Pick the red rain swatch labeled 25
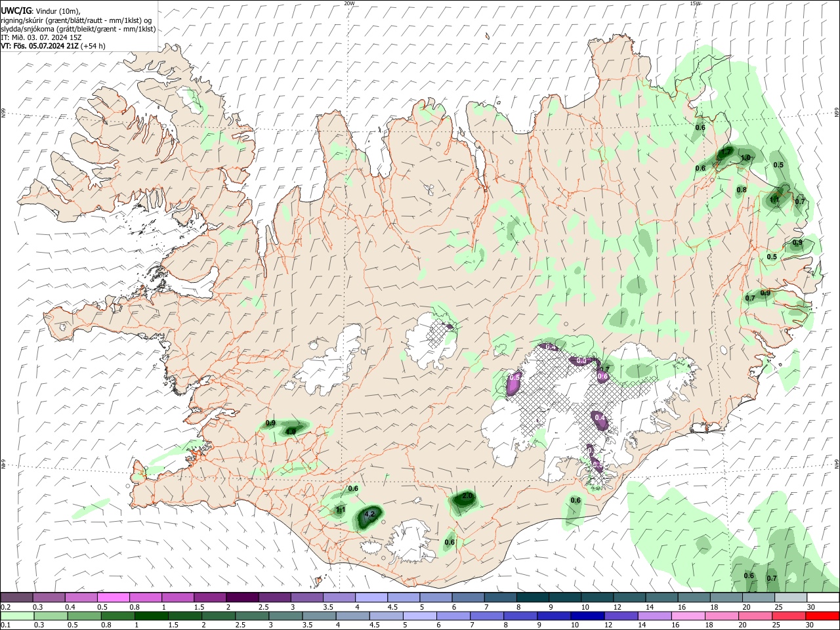 pyautogui.click(x=789, y=616)
